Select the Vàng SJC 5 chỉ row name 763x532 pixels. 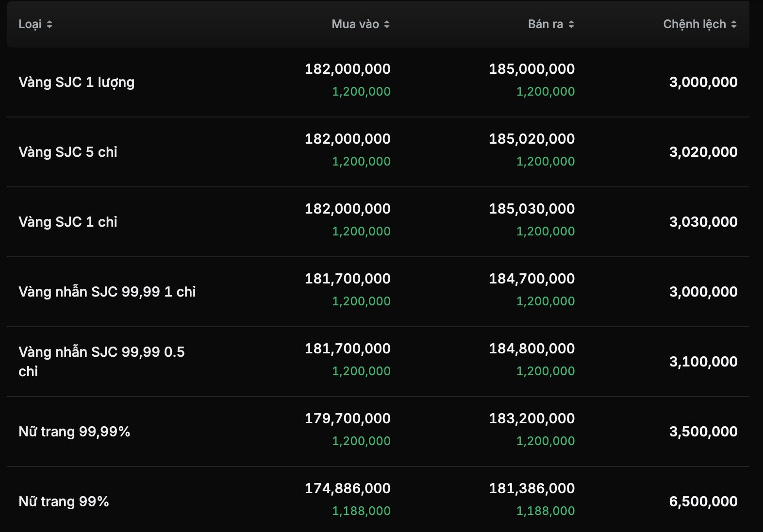click(68, 152)
